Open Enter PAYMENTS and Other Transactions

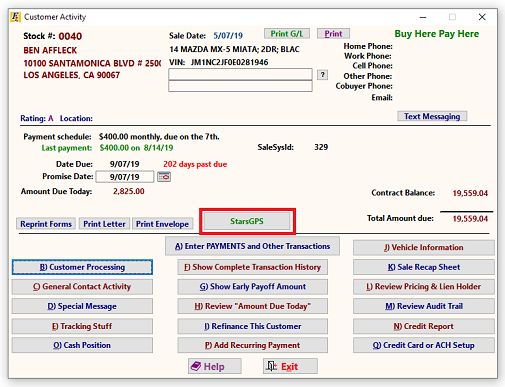tap(252, 246)
